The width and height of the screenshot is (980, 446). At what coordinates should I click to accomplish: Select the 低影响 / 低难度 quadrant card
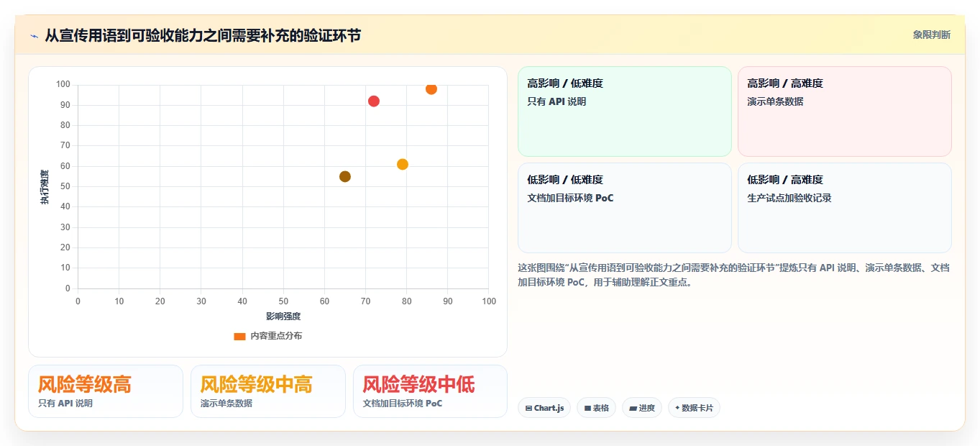624,208
